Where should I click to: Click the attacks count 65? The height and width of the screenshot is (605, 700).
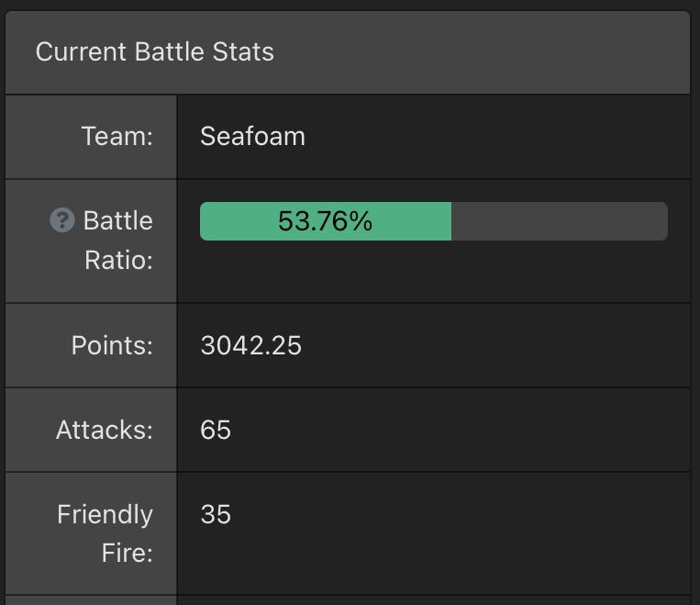216,430
